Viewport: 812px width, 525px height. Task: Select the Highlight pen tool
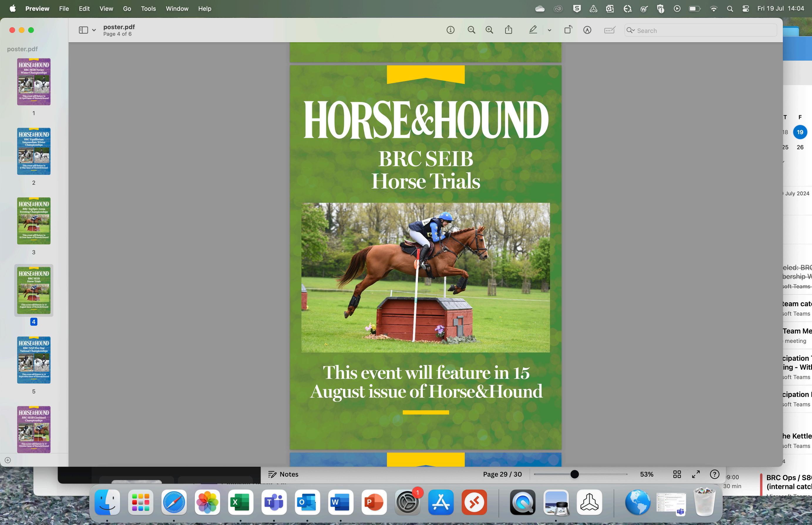(x=533, y=30)
